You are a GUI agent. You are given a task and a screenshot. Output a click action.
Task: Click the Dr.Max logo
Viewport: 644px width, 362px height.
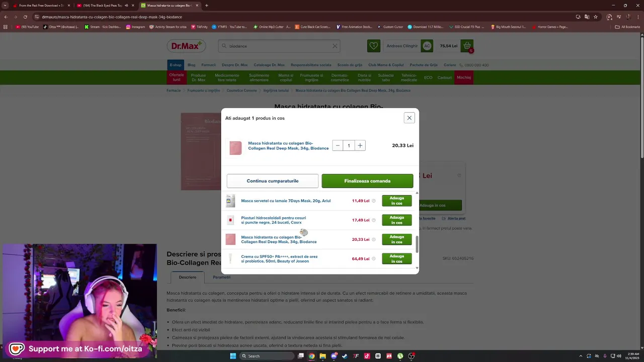pos(186,46)
